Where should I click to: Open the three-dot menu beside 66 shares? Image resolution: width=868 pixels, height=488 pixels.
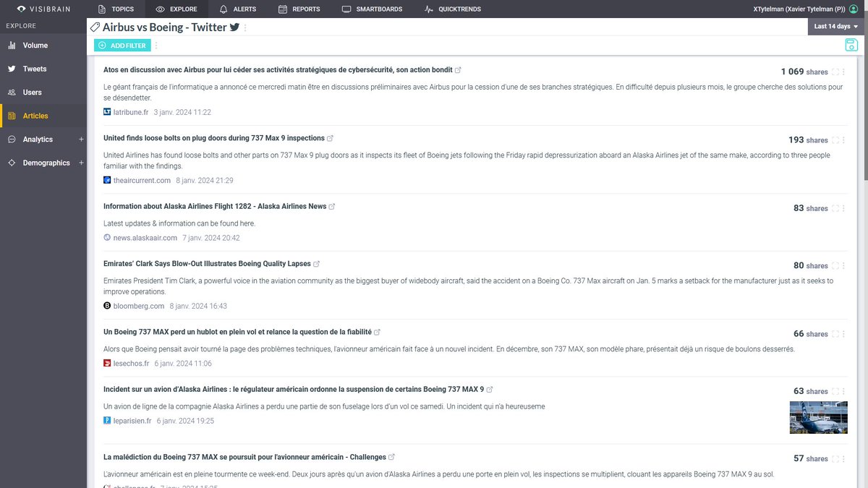(x=844, y=334)
